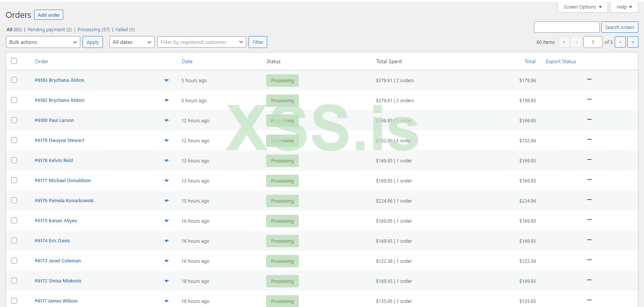Screen dimensions: 644x307
Task: Select order #6182 checkbox
Action: pyautogui.click(x=14, y=100)
